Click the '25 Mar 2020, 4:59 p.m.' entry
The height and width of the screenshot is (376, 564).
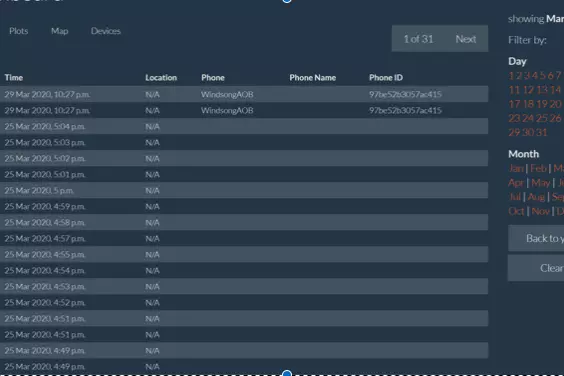coord(45,207)
